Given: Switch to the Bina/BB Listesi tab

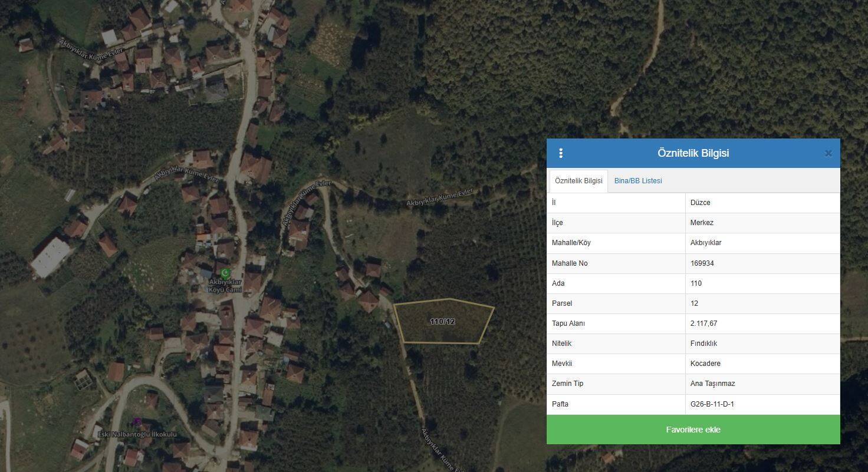Looking at the screenshot, I should (x=637, y=181).
